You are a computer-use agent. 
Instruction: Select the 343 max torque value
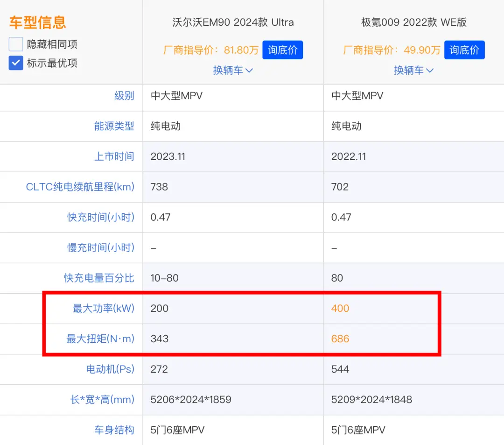pyautogui.click(x=160, y=339)
